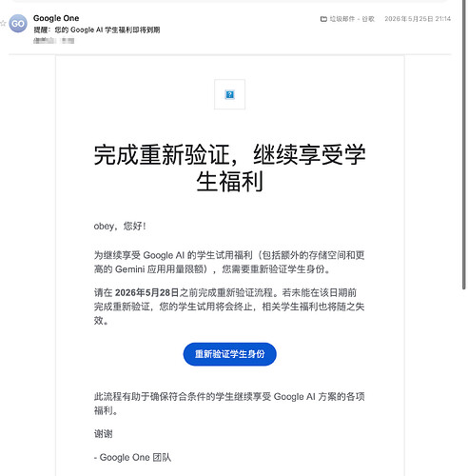Click the 垃圾邮件 - 谷歌 mailbox label
Image resolution: width=468 pixels, height=476 pixels.
tap(352, 19)
